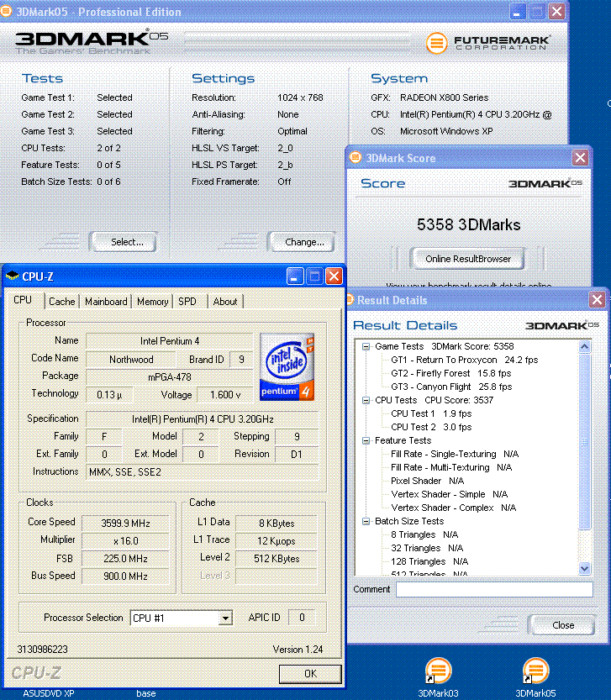Switch to the SPD tab in CPU-Z

[x=187, y=302]
